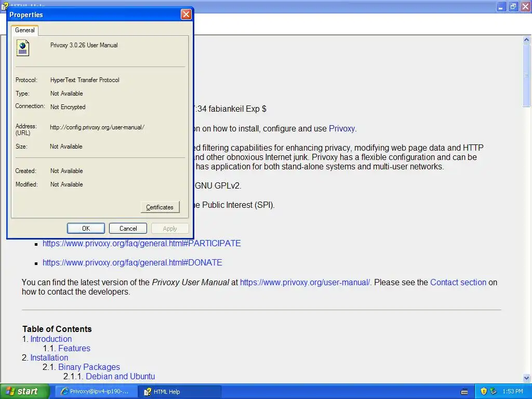This screenshot has height=399, width=532.
Task: Open the Contact section link
Action: tap(458, 282)
